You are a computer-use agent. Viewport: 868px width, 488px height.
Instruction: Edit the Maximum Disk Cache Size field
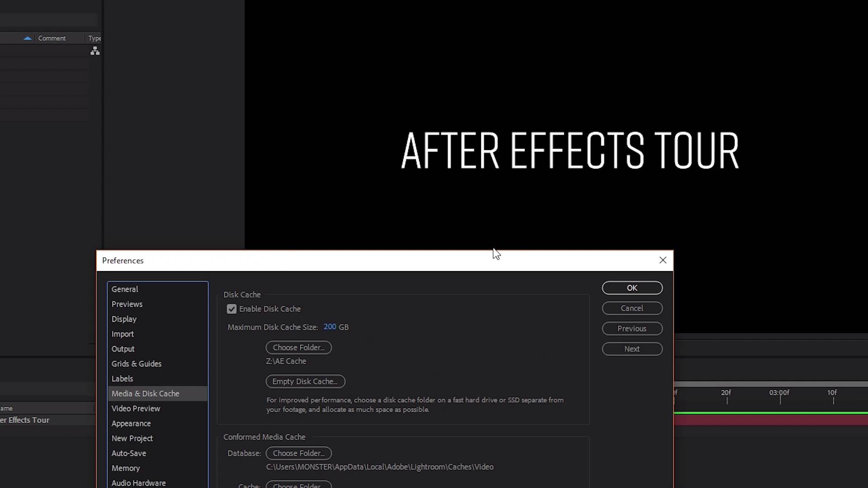[x=330, y=327]
